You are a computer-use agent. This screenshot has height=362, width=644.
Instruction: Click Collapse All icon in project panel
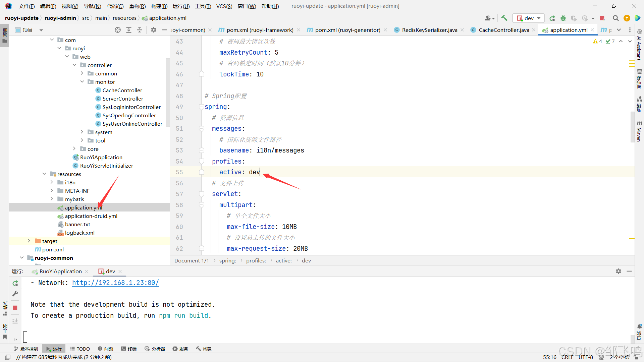tap(140, 30)
